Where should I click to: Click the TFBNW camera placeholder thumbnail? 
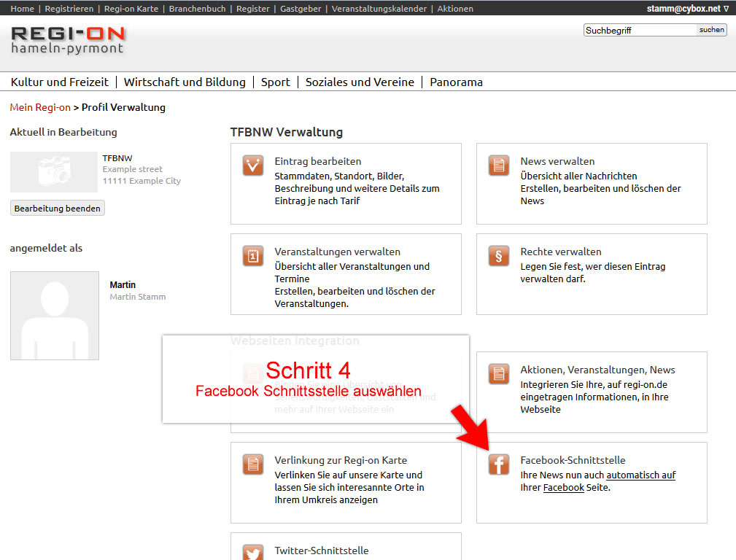click(x=54, y=171)
